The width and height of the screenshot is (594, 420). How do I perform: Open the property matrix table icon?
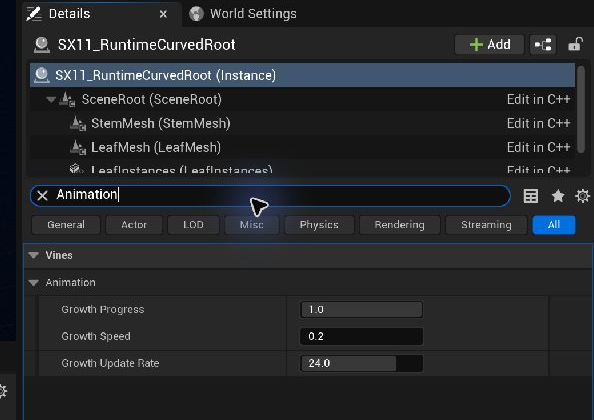(530, 196)
